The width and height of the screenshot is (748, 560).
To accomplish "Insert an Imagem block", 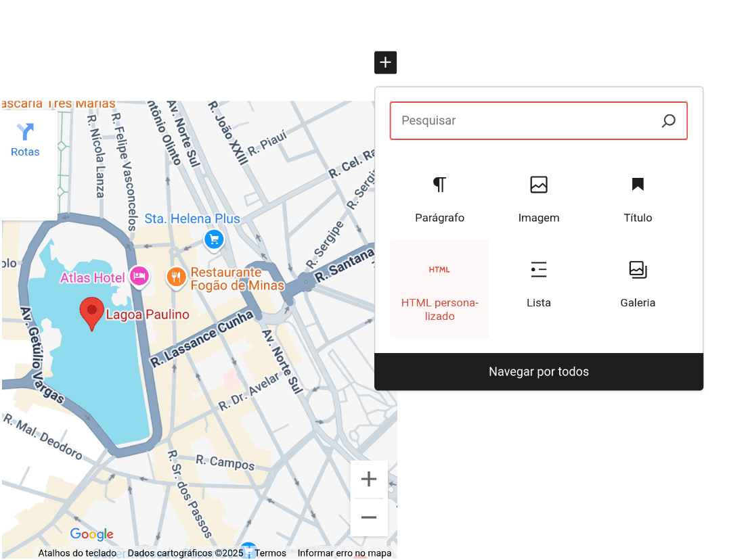I will tap(539, 197).
